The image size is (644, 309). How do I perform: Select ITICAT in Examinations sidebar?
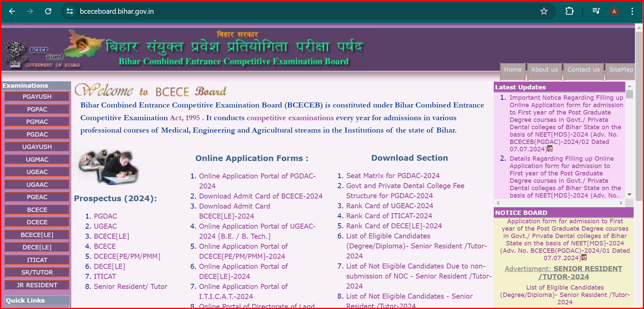37,260
